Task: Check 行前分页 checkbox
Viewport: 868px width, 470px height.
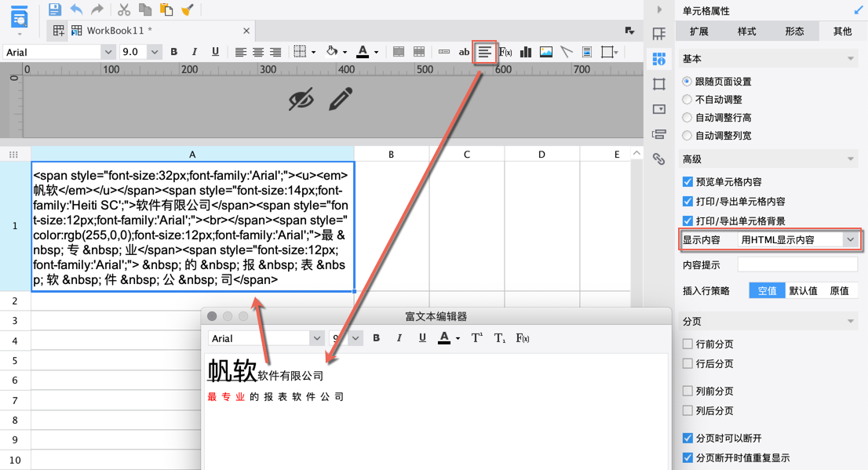Action: 687,344
